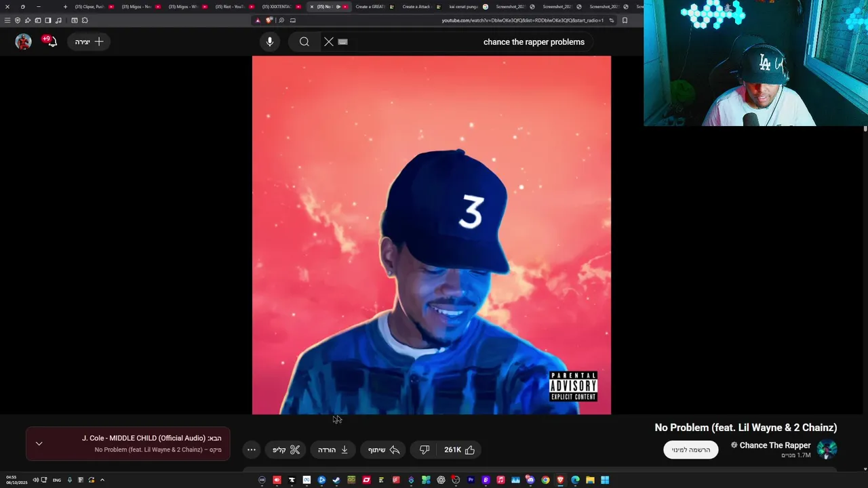The height and width of the screenshot is (488, 868).
Task: Click the ENG input language indicator
Action: tap(57, 480)
